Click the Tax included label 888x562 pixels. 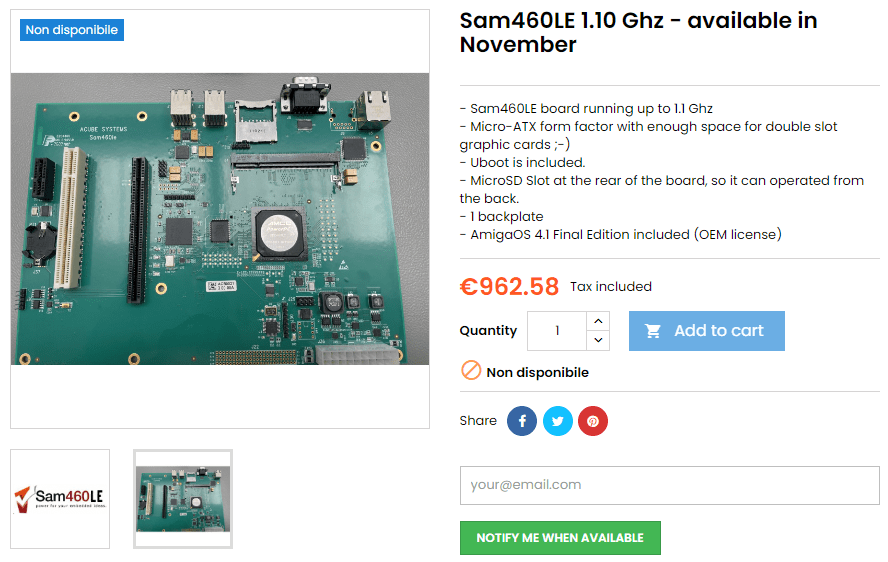coord(610,287)
